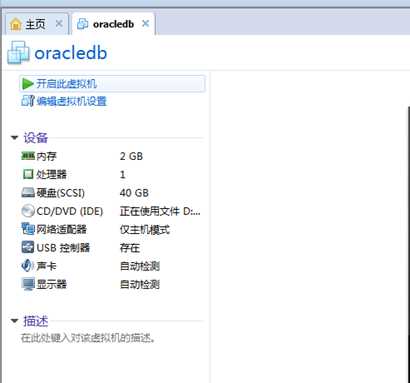
Task: Select the 声卡 device row
Action: (112, 266)
